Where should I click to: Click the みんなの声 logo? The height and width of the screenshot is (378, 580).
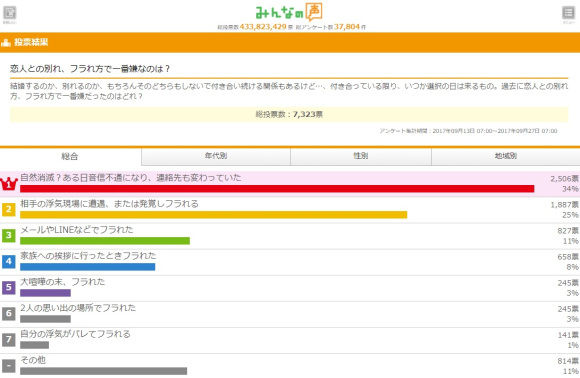[289, 12]
